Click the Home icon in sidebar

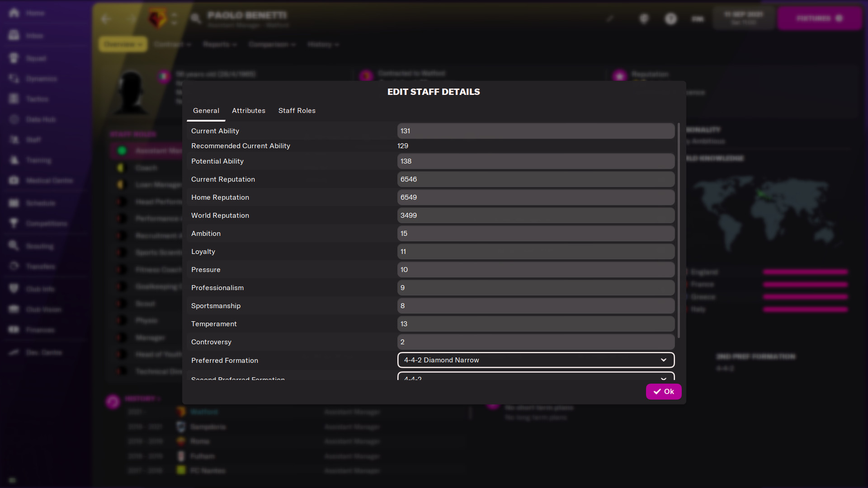click(15, 13)
